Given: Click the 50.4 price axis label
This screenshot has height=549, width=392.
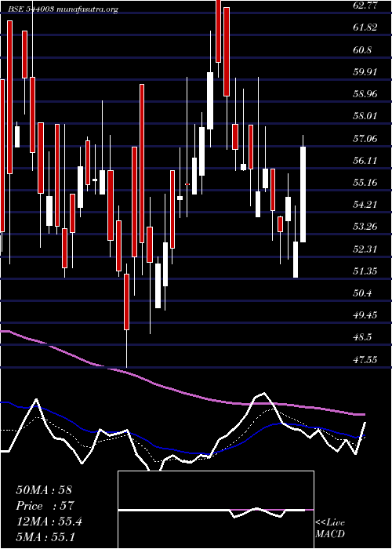Looking at the screenshot, I should 362,293.
